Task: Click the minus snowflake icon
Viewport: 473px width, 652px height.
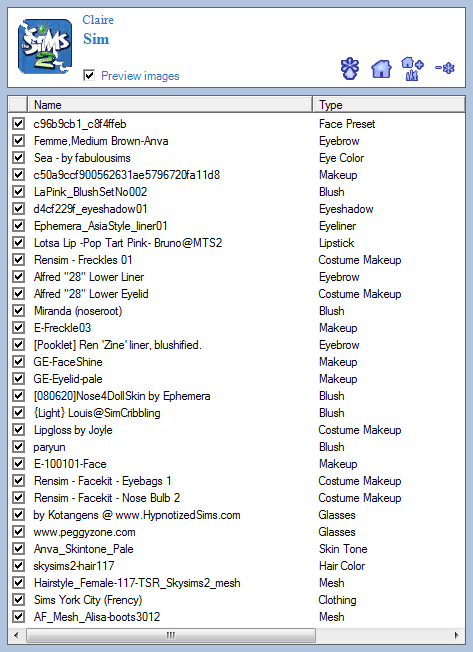Action: click(x=445, y=68)
